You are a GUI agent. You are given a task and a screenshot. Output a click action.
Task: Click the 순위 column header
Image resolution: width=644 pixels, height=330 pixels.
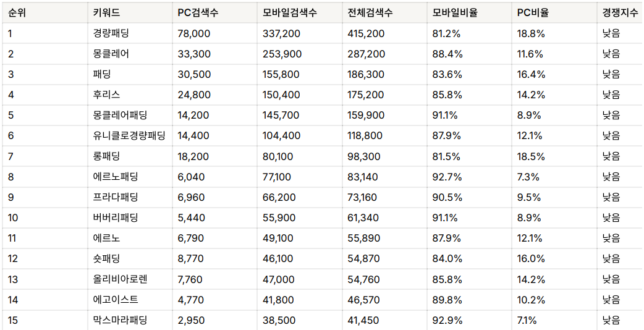[x=45, y=13]
